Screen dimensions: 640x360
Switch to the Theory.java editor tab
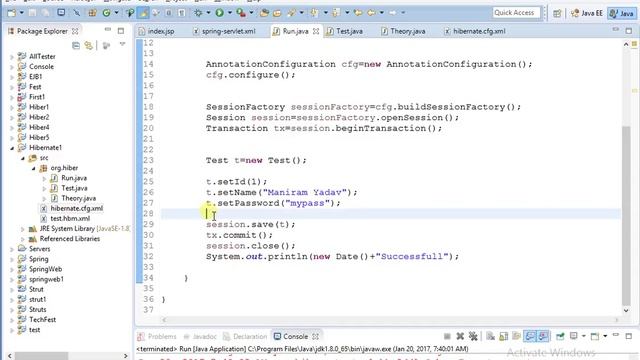(403, 31)
